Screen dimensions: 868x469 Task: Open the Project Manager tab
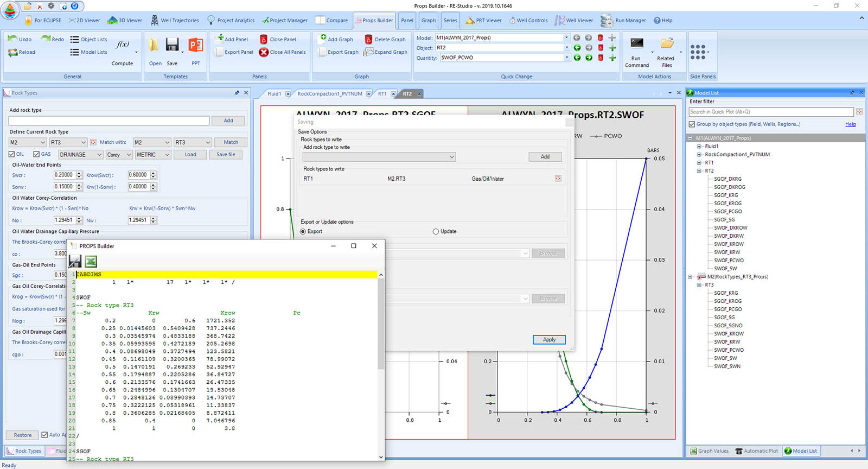click(284, 21)
